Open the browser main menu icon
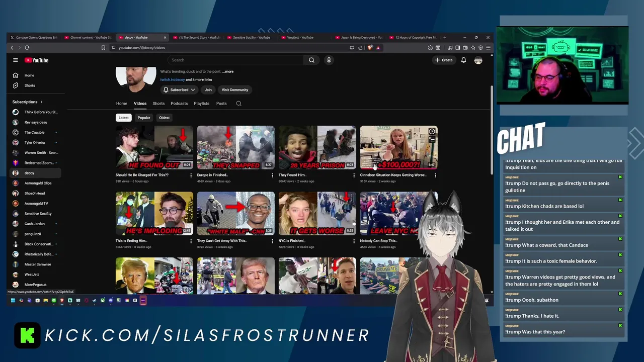 tap(488, 47)
